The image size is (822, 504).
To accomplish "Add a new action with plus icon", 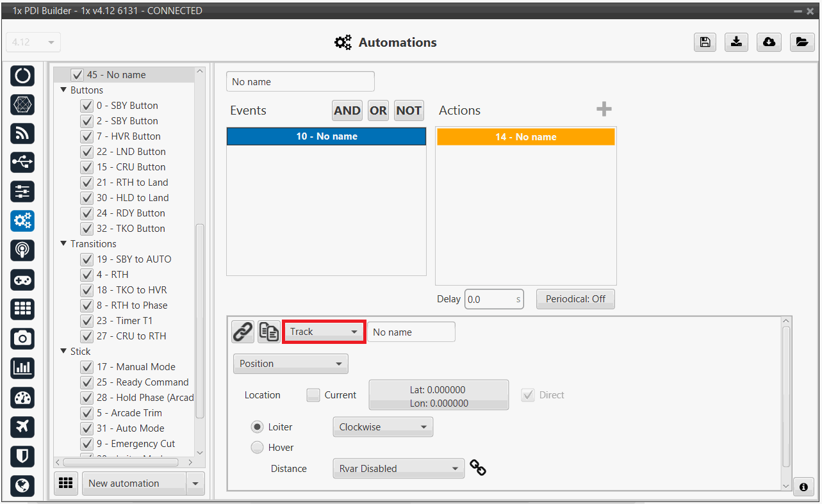I will tap(604, 110).
